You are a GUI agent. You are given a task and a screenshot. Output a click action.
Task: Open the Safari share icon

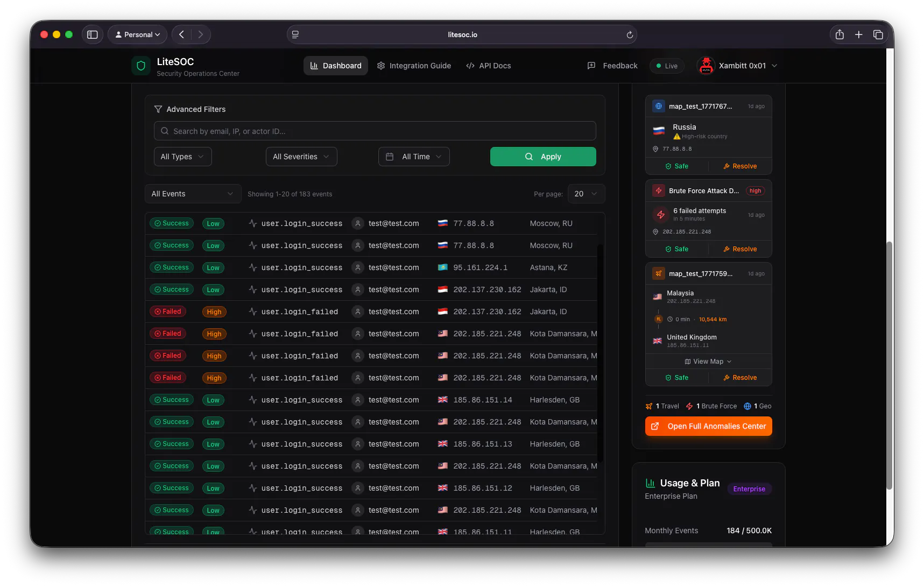coord(840,34)
